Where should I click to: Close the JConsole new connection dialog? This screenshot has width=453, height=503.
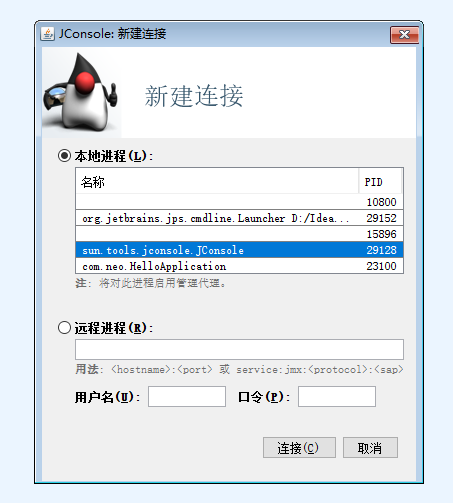click(x=404, y=35)
